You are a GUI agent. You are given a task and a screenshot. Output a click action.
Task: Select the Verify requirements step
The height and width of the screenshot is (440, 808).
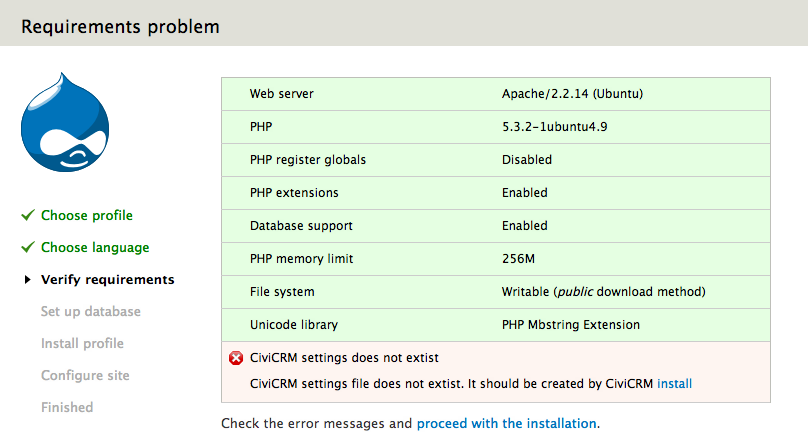[x=107, y=280]
